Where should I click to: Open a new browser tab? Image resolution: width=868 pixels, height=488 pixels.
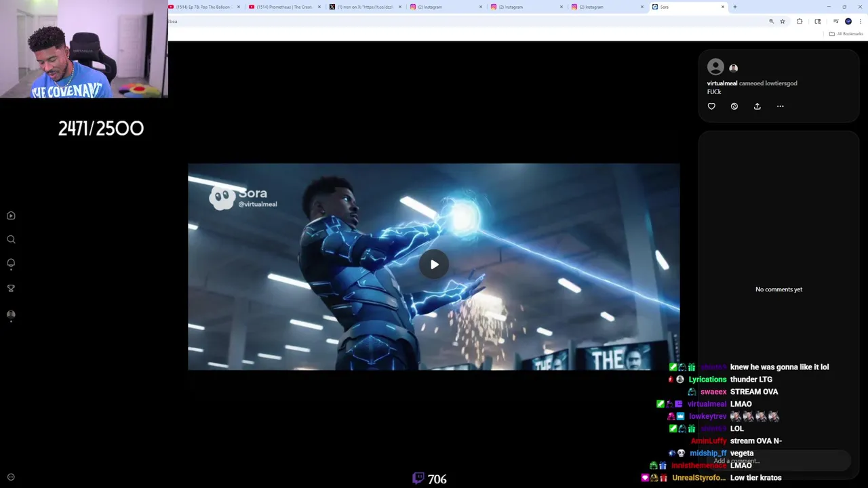click(x=735, y=7)
